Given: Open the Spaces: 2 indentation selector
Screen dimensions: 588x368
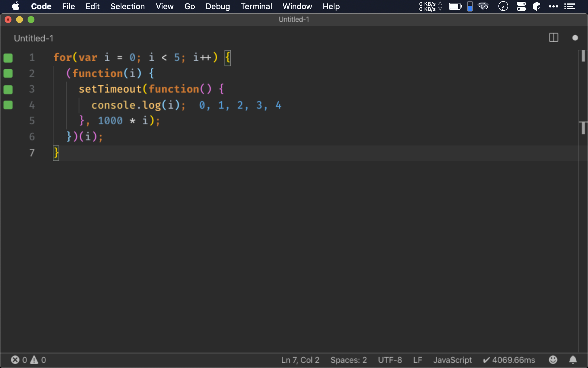Looking at the screenshot, I should pos(349,360).
